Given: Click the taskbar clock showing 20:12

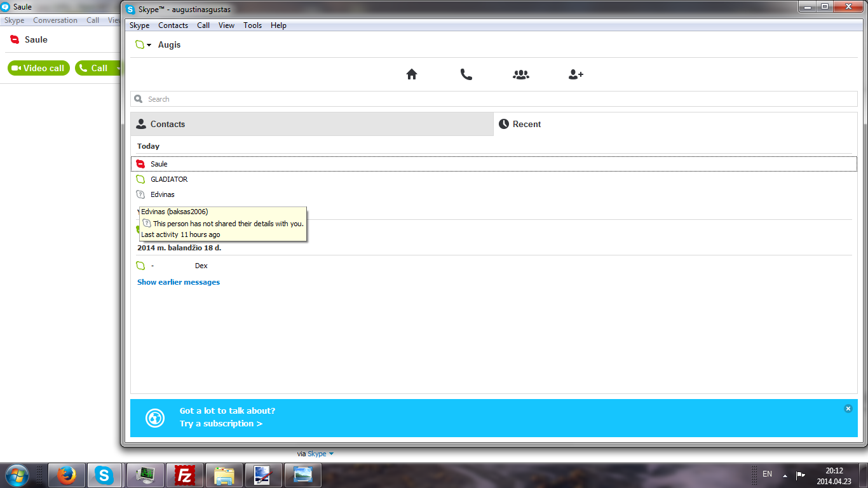Looking at the screenshot, I should 834,476.
